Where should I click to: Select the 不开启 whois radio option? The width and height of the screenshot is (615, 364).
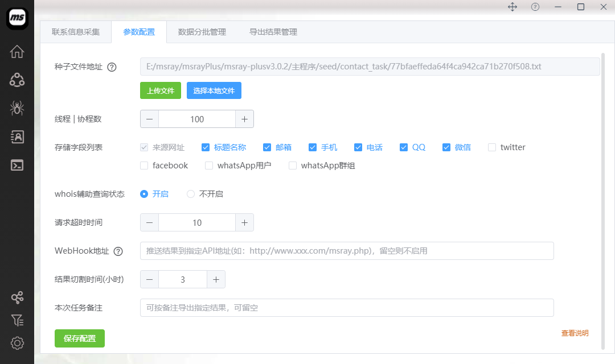pos(191,194)
